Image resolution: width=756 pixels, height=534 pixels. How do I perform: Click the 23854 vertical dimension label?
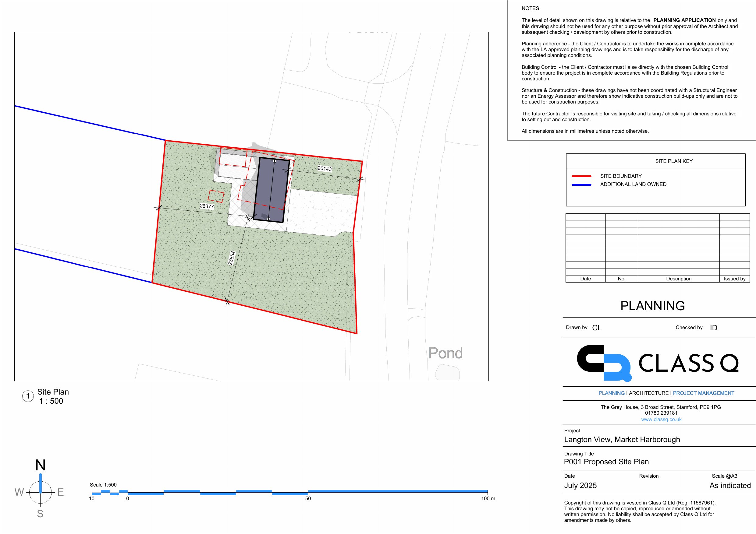[x=232, y=258]
